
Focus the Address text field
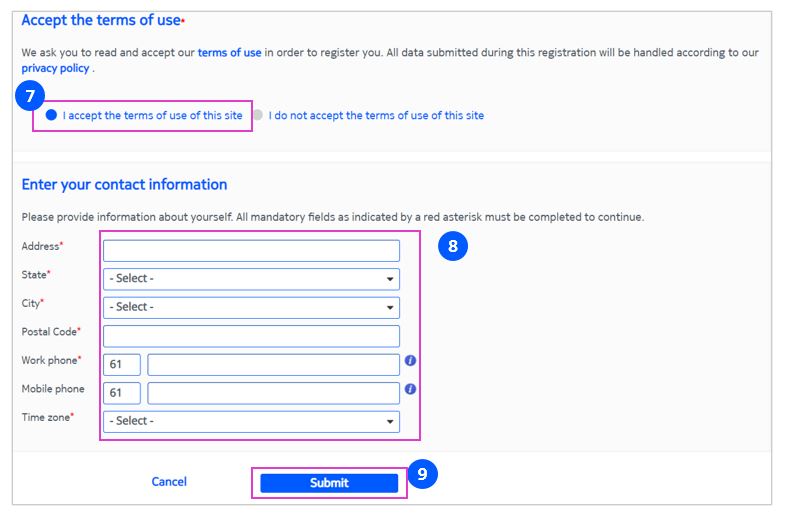click(x=251, y=250)
